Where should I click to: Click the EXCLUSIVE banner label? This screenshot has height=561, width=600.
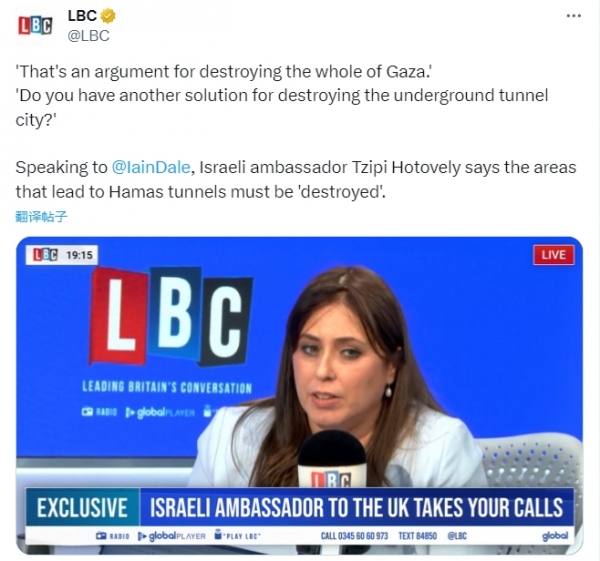coord(82,507)
